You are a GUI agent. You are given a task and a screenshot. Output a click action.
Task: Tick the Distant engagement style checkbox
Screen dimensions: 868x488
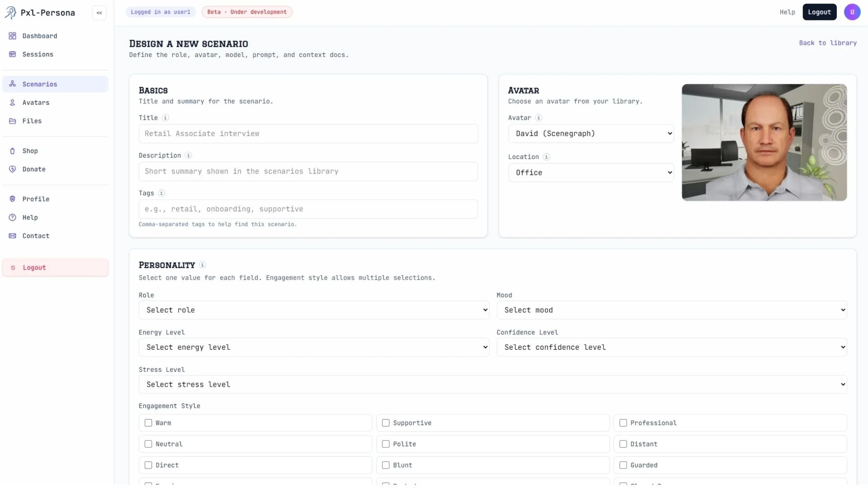[623, 444]
